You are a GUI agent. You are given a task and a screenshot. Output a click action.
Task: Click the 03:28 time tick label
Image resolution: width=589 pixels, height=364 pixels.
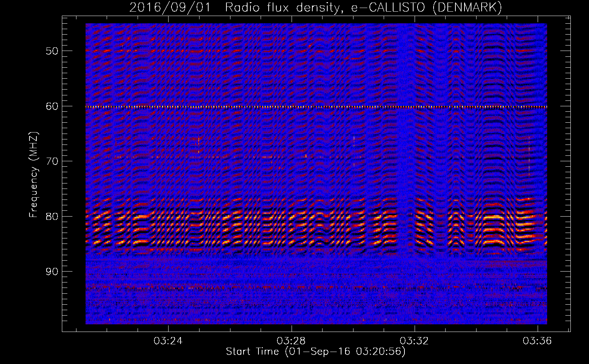(x=291, y=341)
